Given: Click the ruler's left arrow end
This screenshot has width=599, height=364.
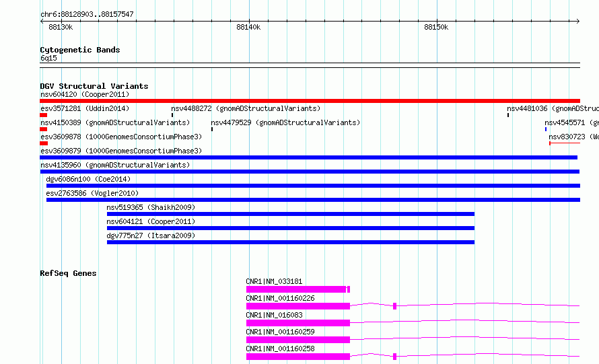Looking at the screenshot, I should pos(42,21).
